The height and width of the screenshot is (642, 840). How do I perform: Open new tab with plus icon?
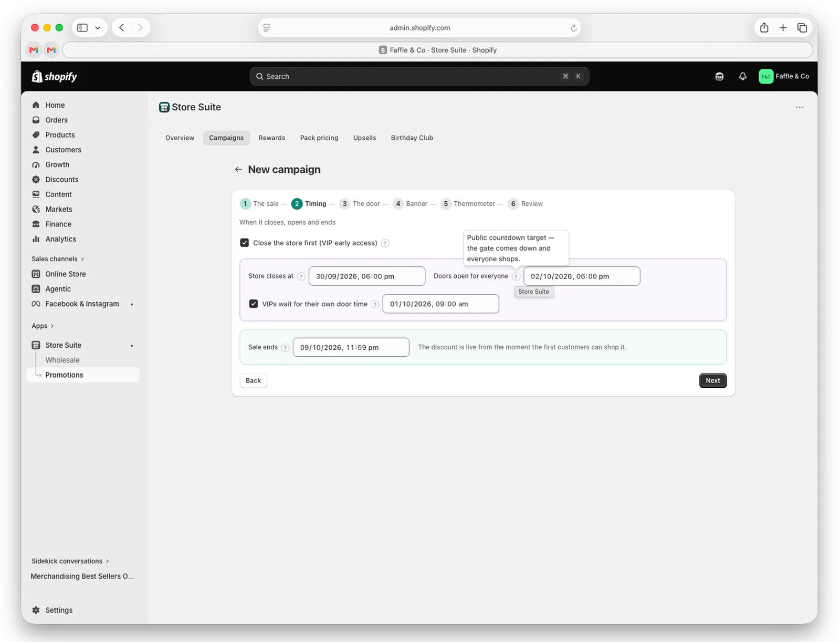click(783, 28)
